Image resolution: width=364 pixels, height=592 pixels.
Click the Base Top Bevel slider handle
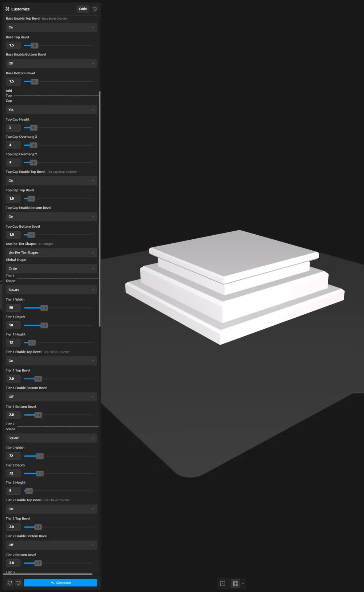point(34,46)
